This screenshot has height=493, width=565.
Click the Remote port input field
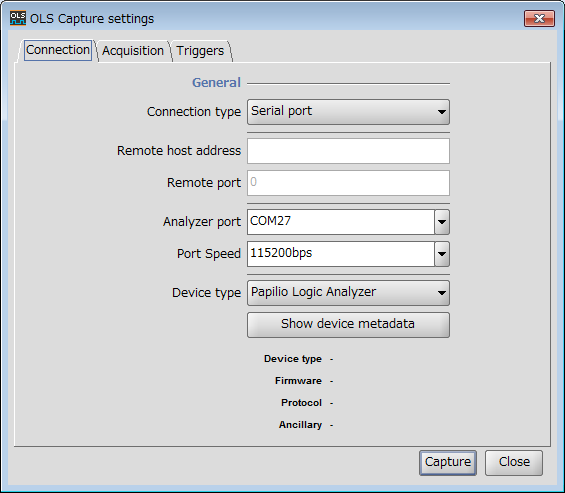coord(348,183)
